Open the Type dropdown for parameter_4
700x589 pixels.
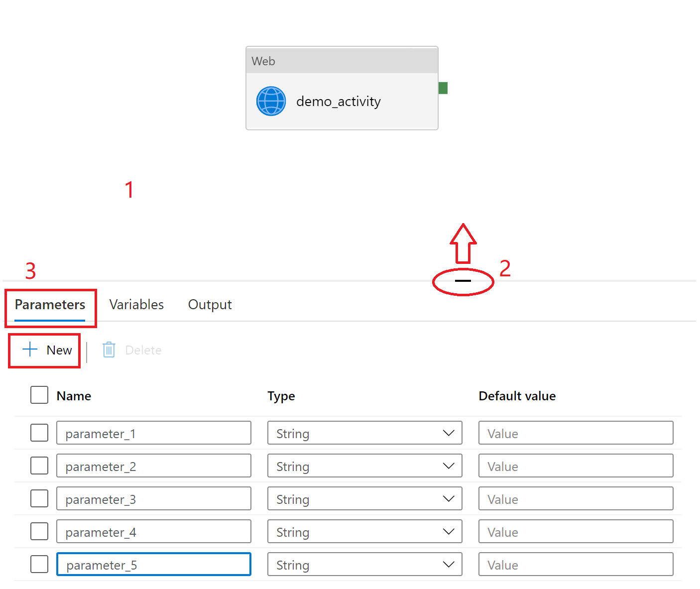[x=448, y=531]
